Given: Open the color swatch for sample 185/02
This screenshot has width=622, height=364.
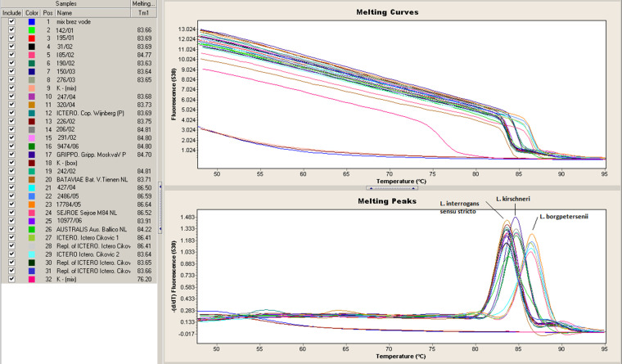Looking at the screenshot, I should pos(31,55).
